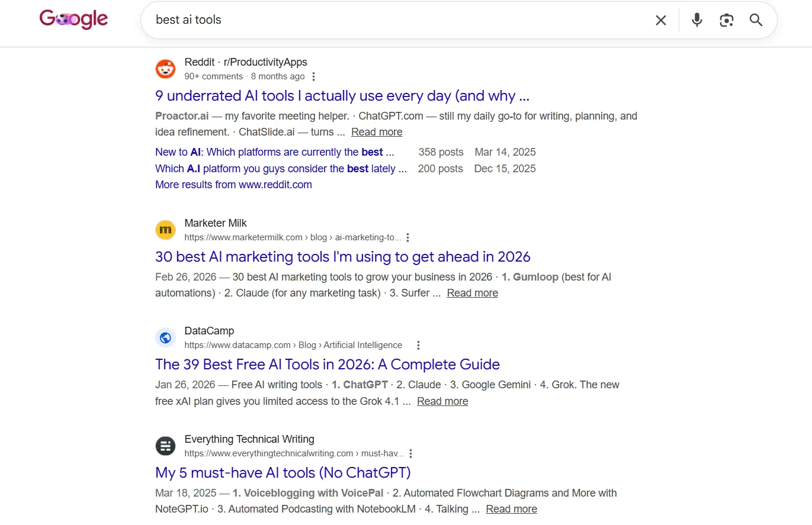The width and height of the screenshot is (812, 525).
Task: Click 'More results from www.reddit.com'
Action: pyautogui.click(x=233, y=185)
